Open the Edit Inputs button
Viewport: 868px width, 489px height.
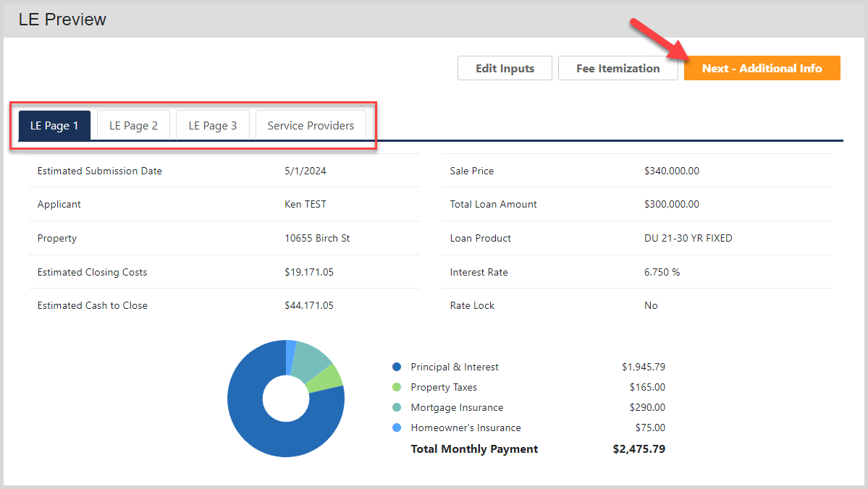click(x=505, y=68)
